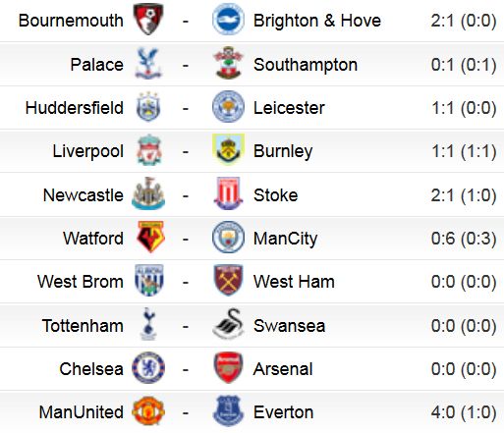Click the Everton club crest
The width and height of the screenshot is (504, 433).
[228, 410]
